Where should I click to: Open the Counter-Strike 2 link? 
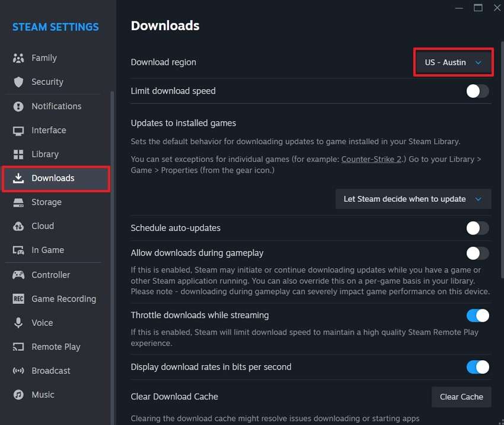tap(371, 159)
